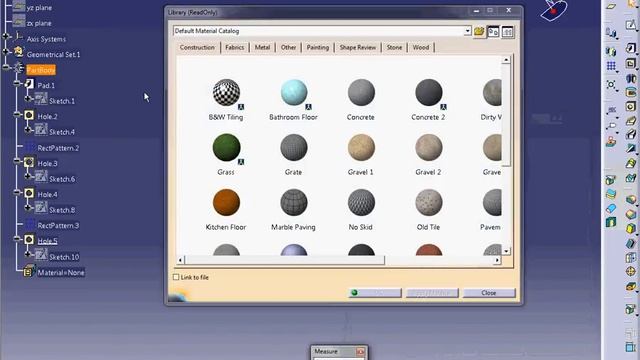
Task: Switch to the Fabrics tab
Action: (x=235, y=47)
